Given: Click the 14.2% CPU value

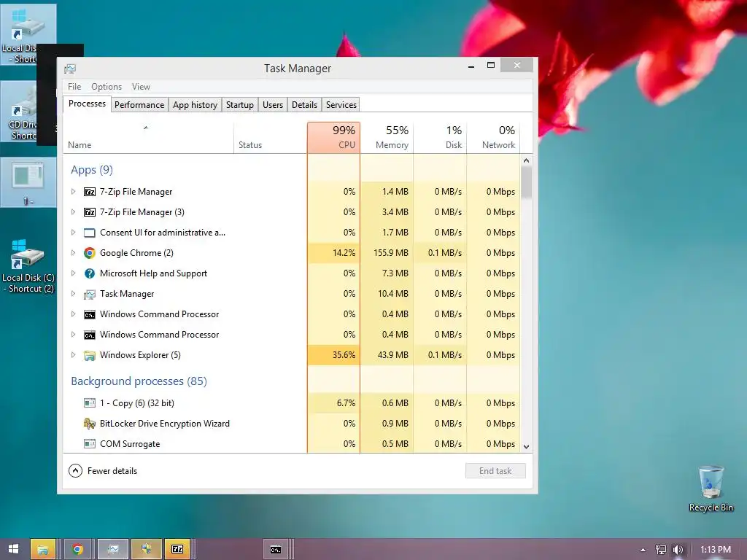Looking at the screenshot, I should [x=344, y=253].
